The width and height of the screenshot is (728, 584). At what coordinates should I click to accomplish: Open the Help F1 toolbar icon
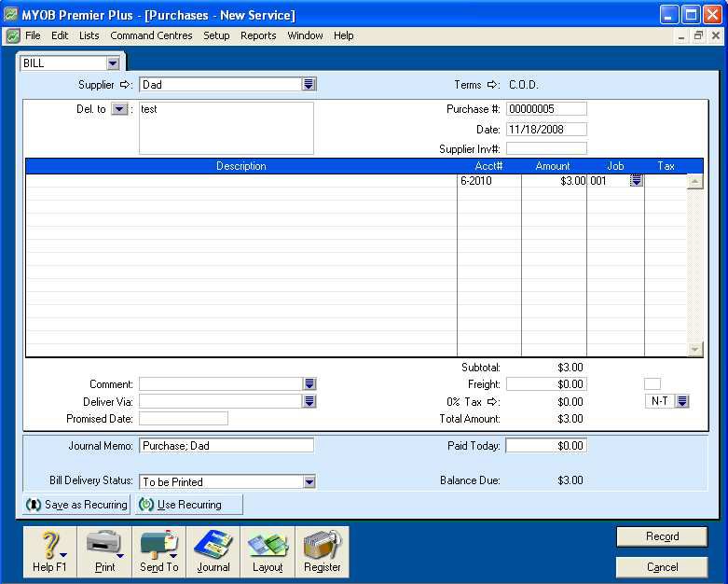[49, 552]
